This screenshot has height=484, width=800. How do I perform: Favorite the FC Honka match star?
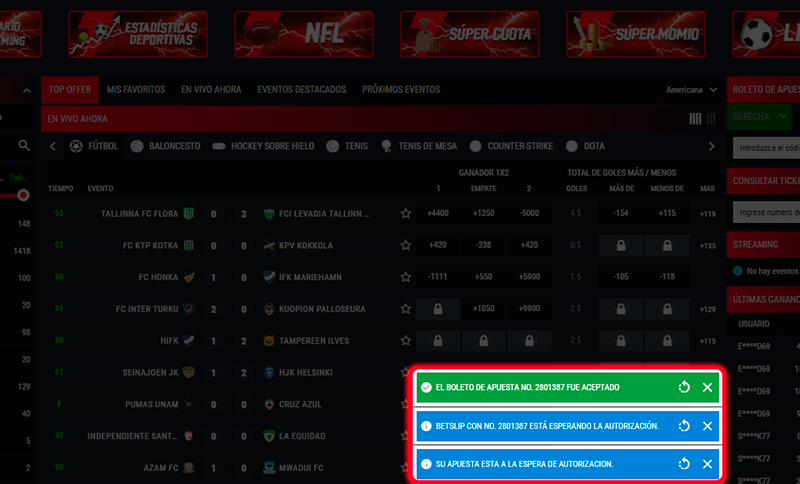(x=406, y=277)
